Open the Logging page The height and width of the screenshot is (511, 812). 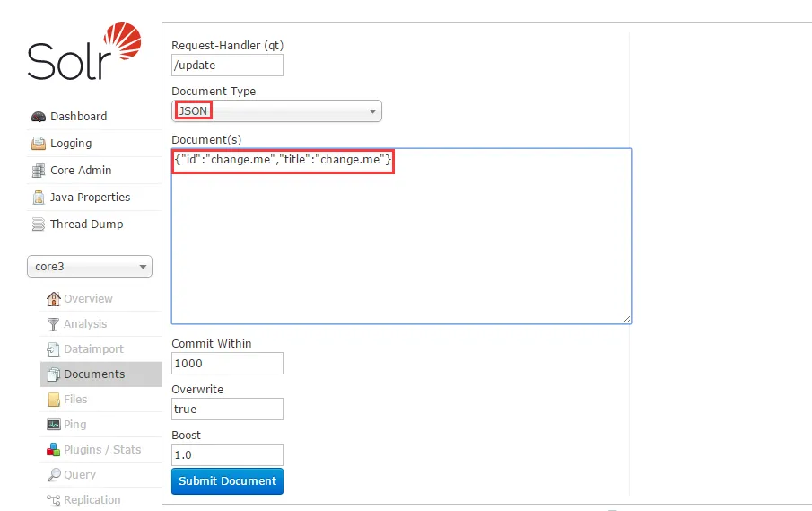click(71, 144)
